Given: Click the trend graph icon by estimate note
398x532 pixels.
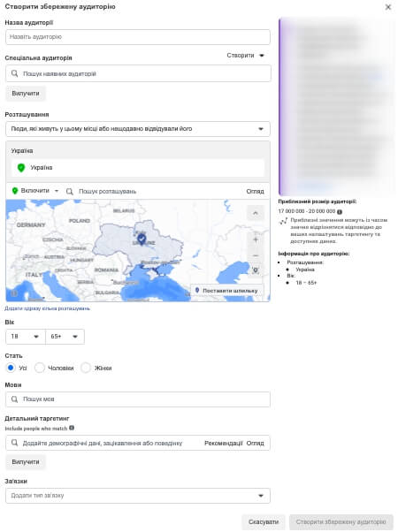Looking at the screenshot, I should point(283,221).
